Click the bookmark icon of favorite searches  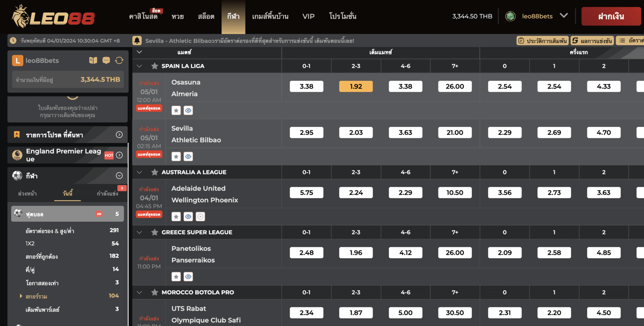[x=17, y=134]
